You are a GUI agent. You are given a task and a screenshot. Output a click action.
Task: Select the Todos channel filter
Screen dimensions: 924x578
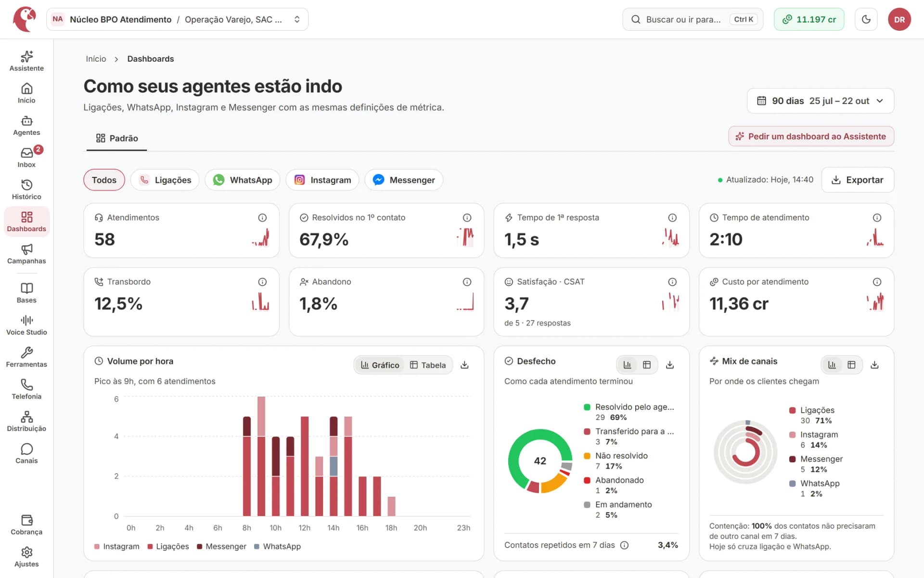tap(104, 180)
